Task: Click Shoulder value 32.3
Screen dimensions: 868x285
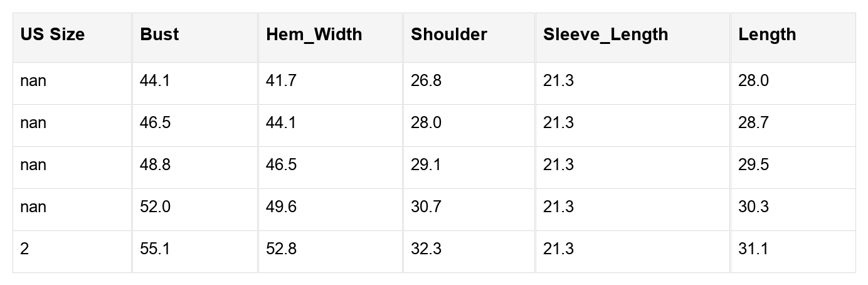Action: coord(426,249)
